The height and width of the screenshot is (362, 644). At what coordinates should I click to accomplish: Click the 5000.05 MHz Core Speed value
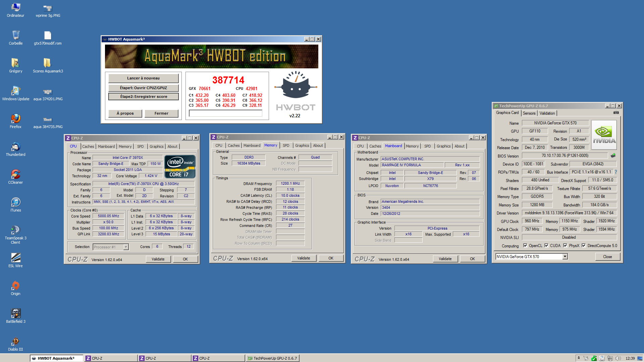tap(108, 216)
